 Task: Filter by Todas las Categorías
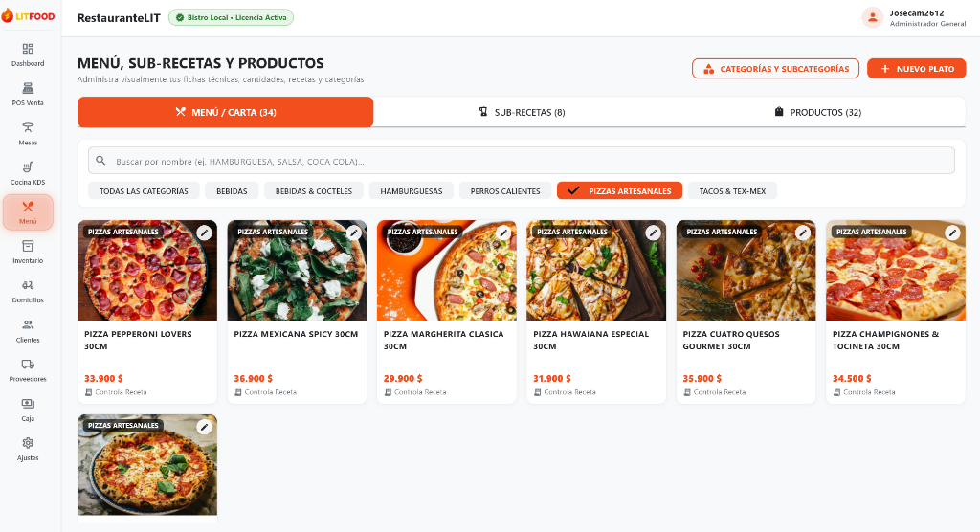tap(144, 190)
